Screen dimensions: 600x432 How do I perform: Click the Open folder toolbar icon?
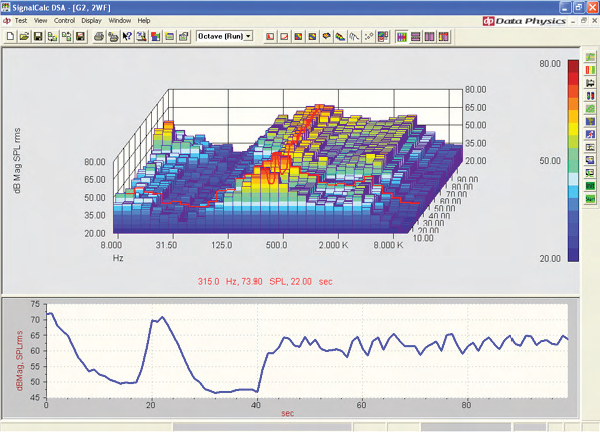point(23,37)
